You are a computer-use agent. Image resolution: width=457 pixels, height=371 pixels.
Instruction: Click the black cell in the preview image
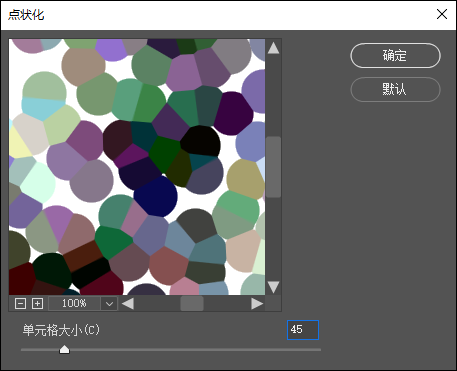pos(200,141)
